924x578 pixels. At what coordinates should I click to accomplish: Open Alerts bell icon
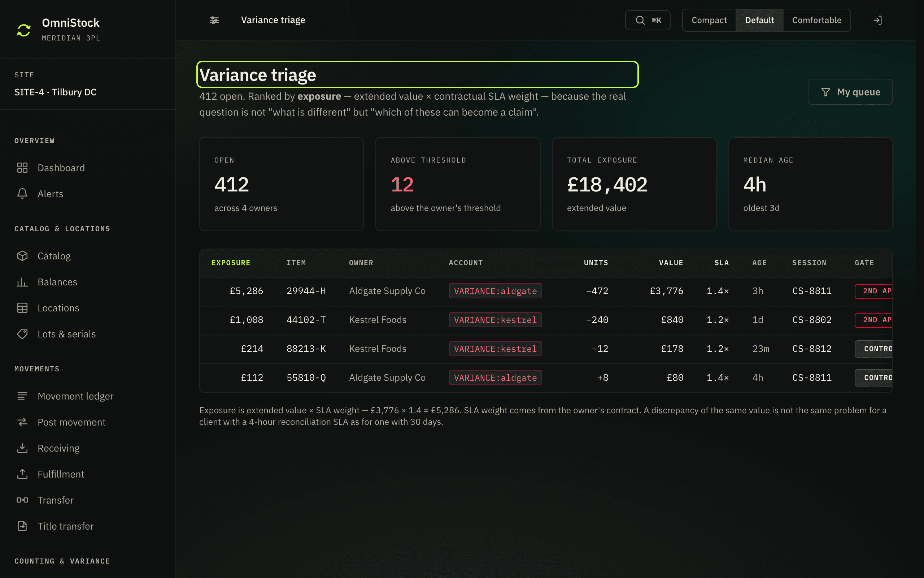pos(22,194)
